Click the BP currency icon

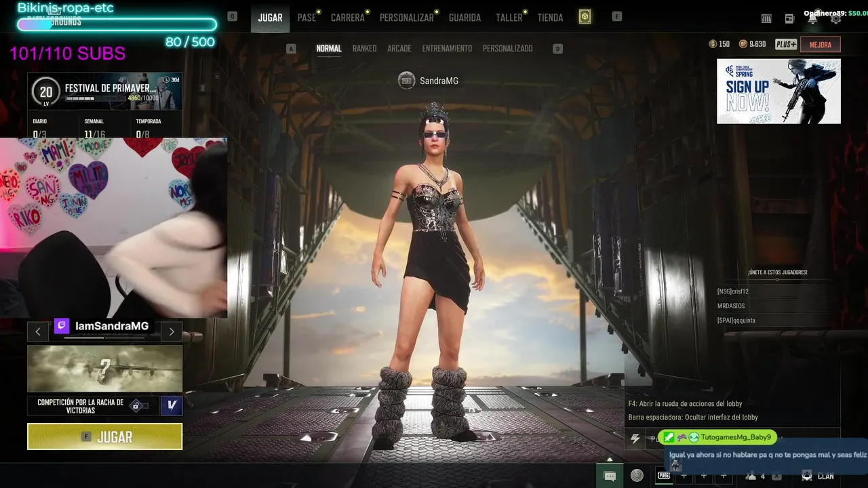click(743, 44)
